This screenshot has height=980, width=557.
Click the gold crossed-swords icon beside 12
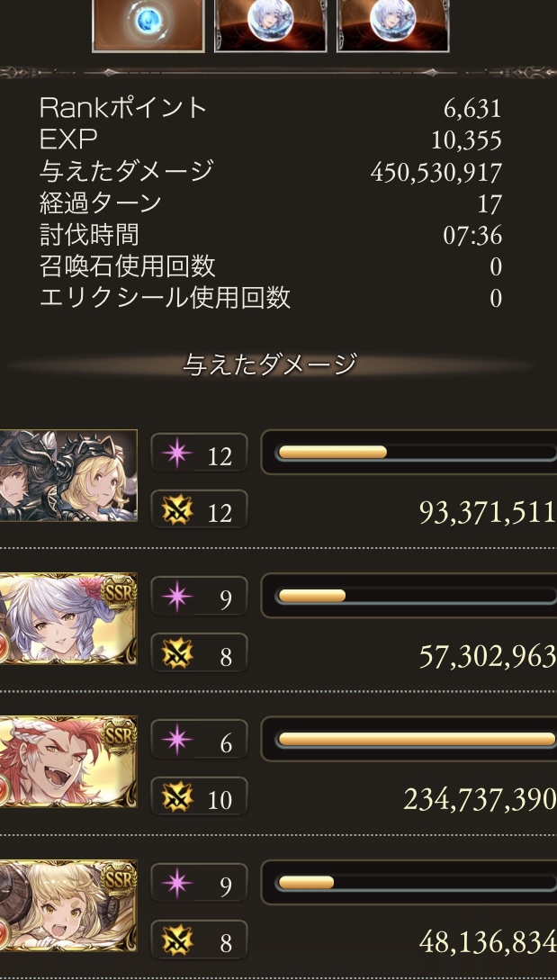177,510
